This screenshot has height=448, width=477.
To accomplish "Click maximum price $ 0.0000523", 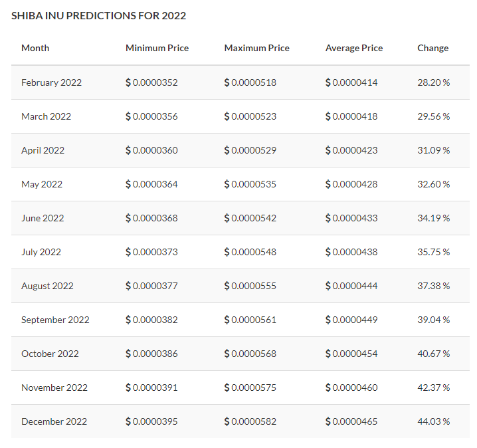I will (x=250, y=116).
